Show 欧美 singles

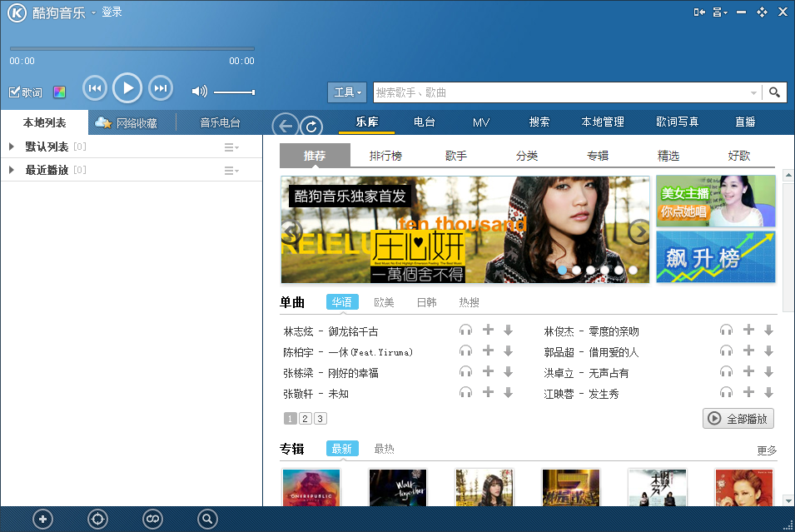coord(384,302)
